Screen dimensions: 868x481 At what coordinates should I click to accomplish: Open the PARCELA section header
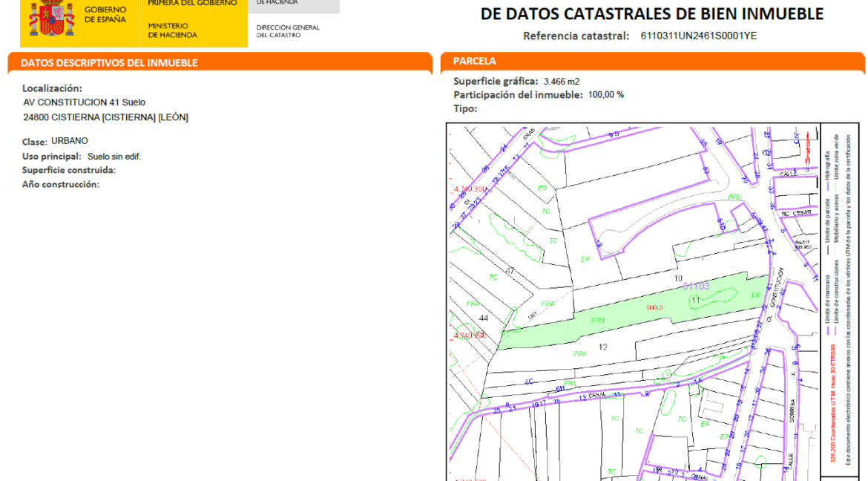click(475, 61)
